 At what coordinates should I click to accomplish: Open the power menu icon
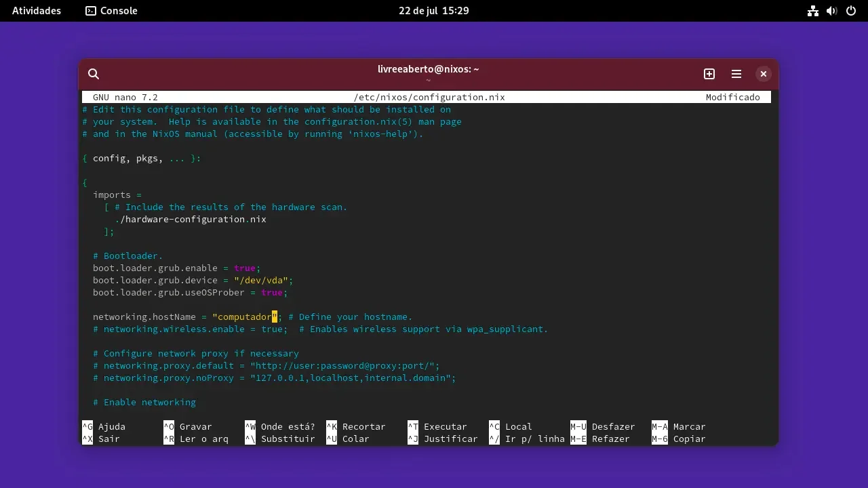tap(851, 11)
